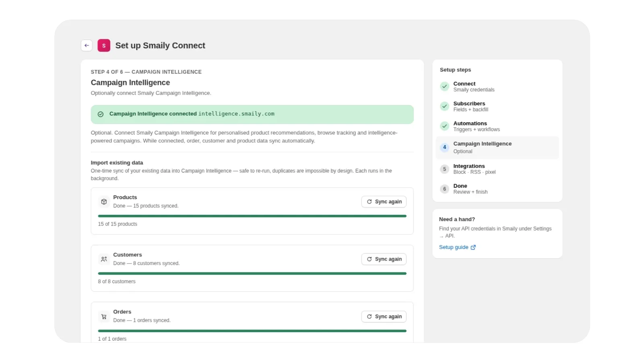Viewport: 644px width, 362px height.
Task: Click the back arrow button
Action: 87,45
